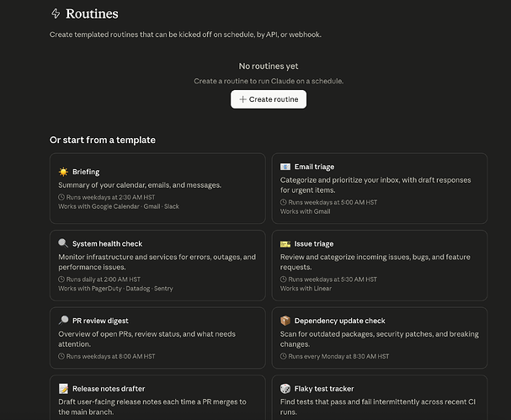The height and width of the screenshot is (420, 511).
Task: Click the clock icon beside Runs every Monday
Action: (x=283, y=356)
